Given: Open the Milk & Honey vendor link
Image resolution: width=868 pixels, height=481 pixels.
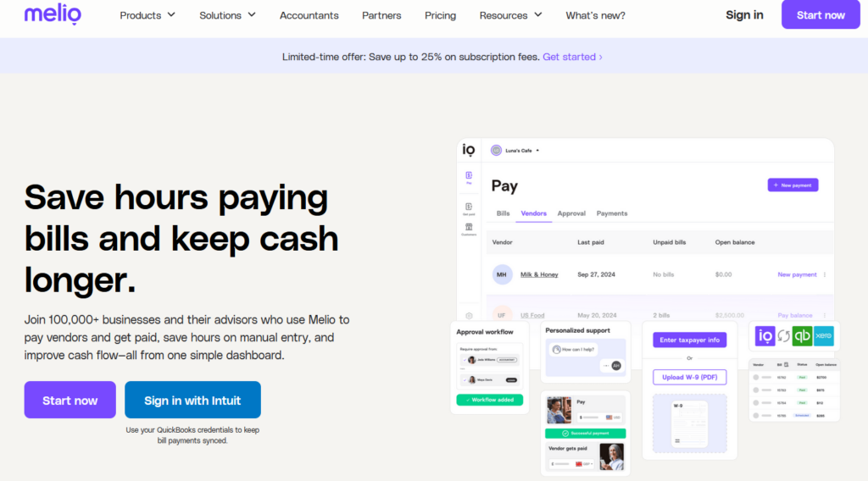Looking at the screenshot, I should coord(539,274).
